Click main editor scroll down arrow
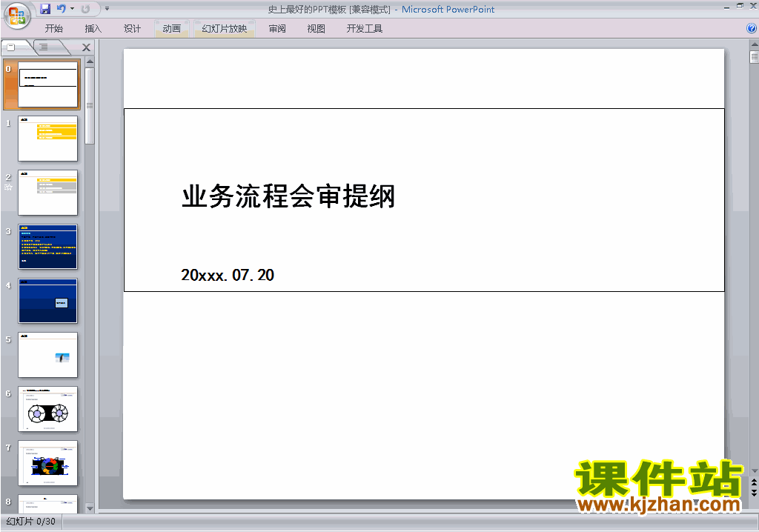Viewport: 759px width, 532px height. pos(754,471)
